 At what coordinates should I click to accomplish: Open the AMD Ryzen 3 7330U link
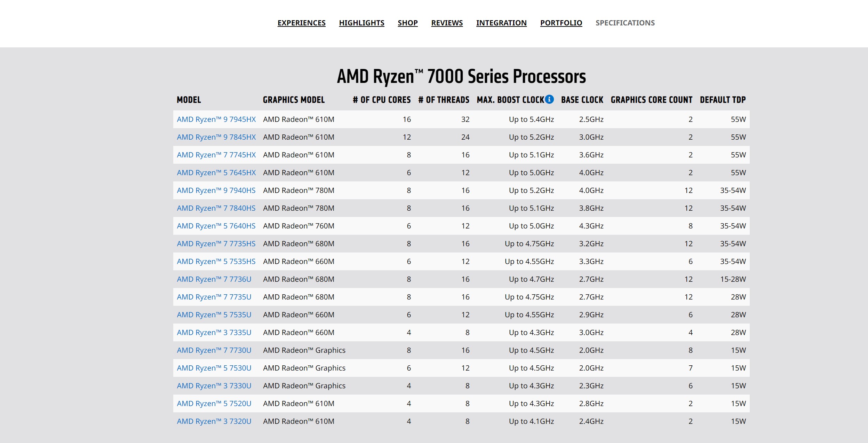tap(214, 386)
